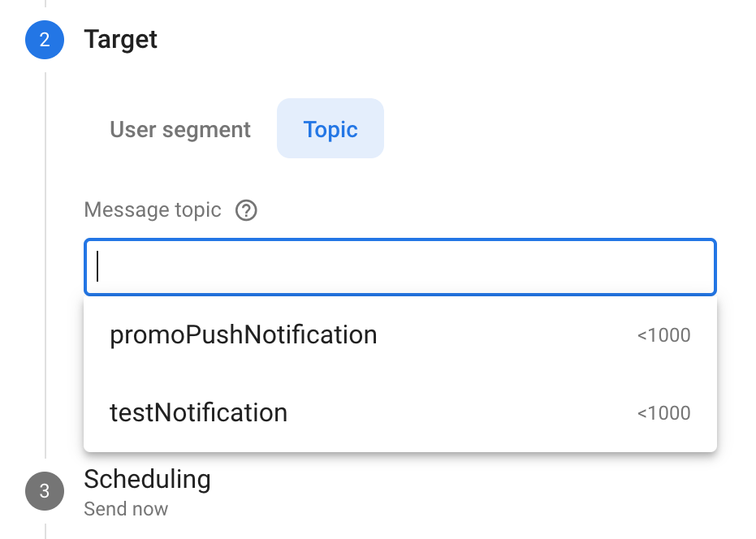Image resolution: width=756 pixels, height=539 pixels.
Task: Click the <1000 count for promoPushNotification
Action: (x=664, y=335)
